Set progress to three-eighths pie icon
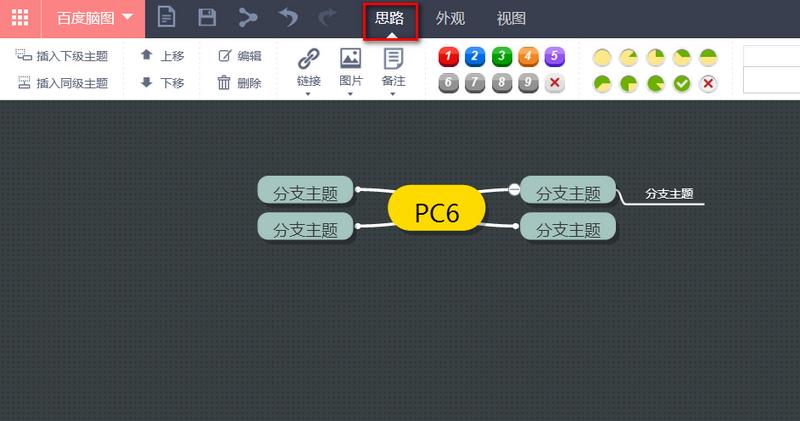 click(682, 58)
